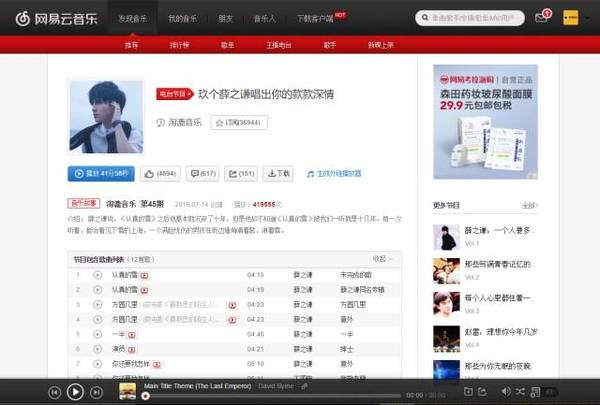Open album 未完成的歌 in row 1

[356, 275]
